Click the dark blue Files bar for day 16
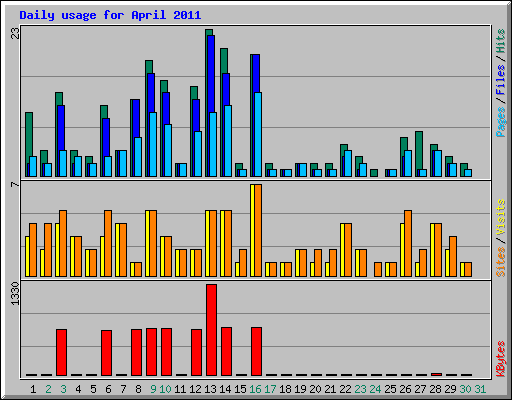512x400 pixels. coord(256,73)
